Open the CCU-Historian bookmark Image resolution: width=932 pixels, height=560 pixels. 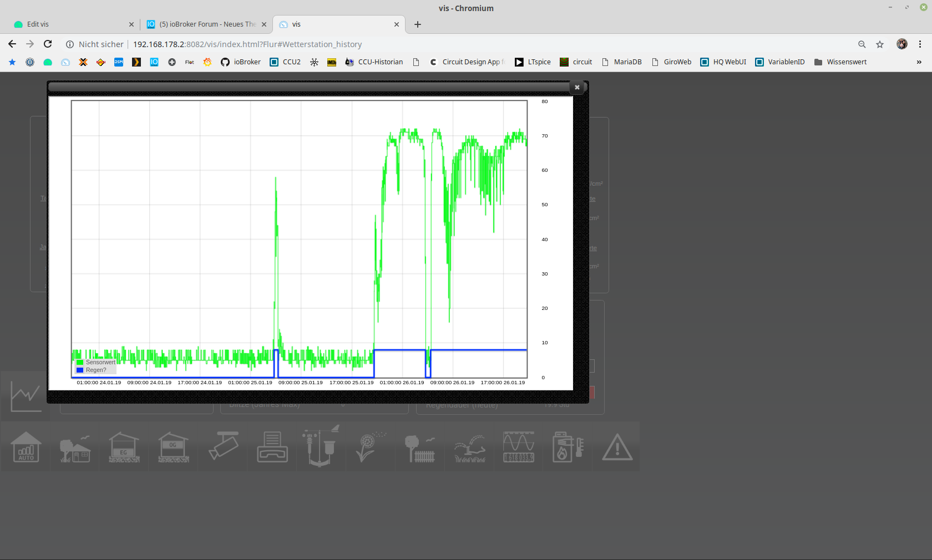coord(374,62)
